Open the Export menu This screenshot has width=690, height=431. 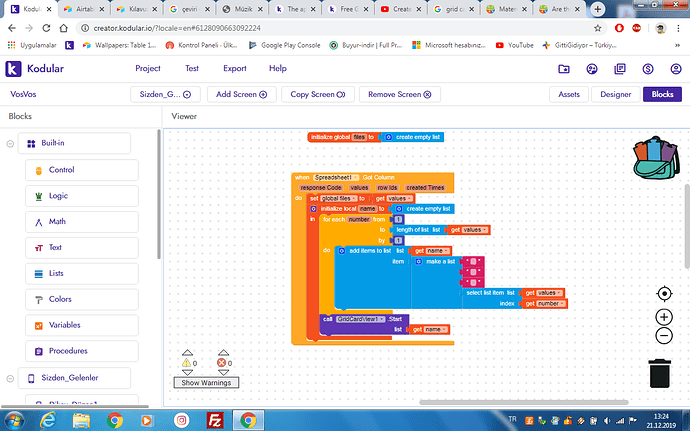tap(235, 68)
